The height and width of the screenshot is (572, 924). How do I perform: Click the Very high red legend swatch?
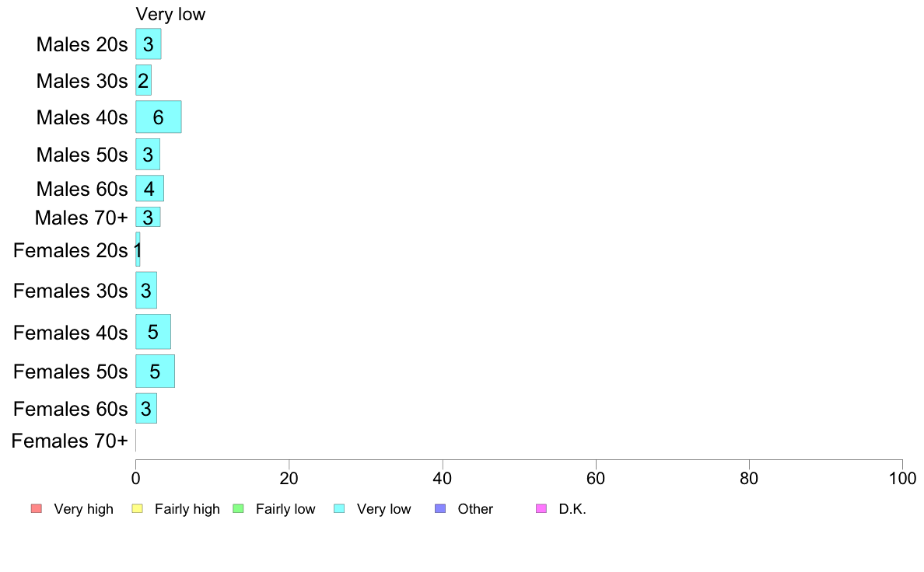[37, 508]
